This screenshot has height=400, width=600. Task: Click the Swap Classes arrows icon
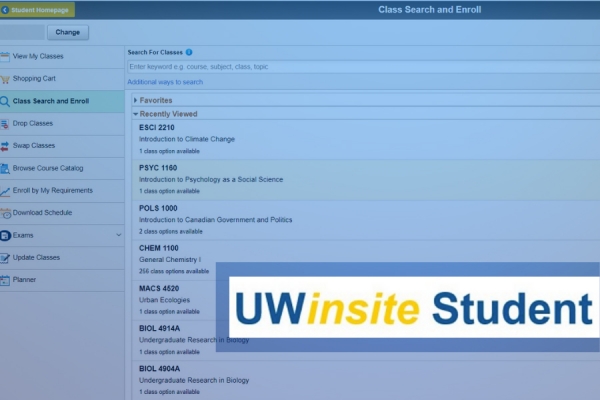(6, 146)
